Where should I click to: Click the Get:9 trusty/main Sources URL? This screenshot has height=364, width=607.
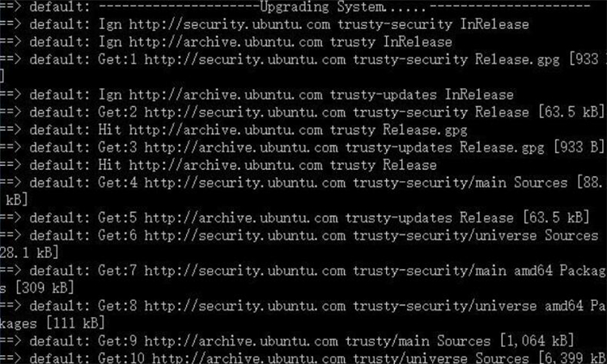(x=241, y=341)
